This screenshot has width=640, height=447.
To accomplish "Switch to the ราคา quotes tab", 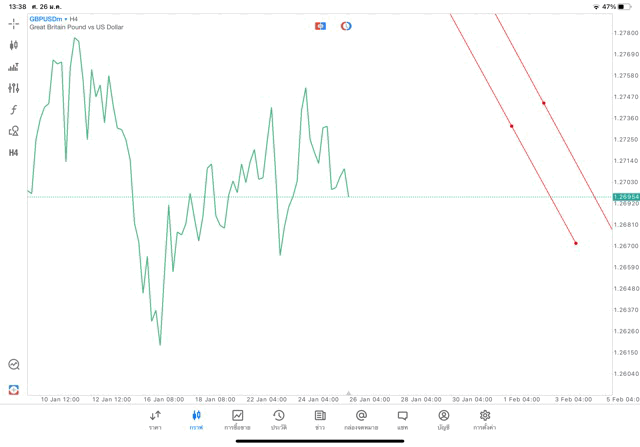I will pyautogui.click(x=155, y=419).
